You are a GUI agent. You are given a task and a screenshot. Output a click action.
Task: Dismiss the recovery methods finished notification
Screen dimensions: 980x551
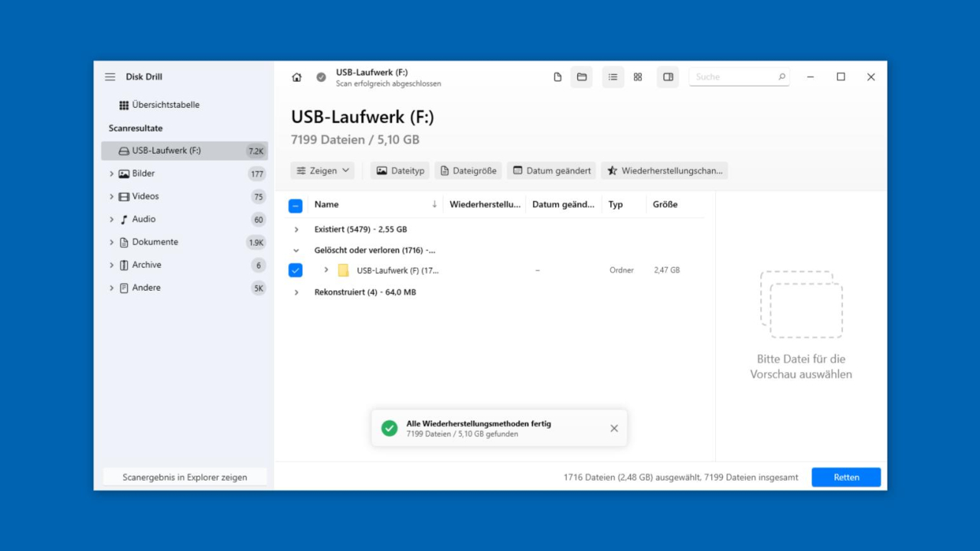tap(614, 429)
